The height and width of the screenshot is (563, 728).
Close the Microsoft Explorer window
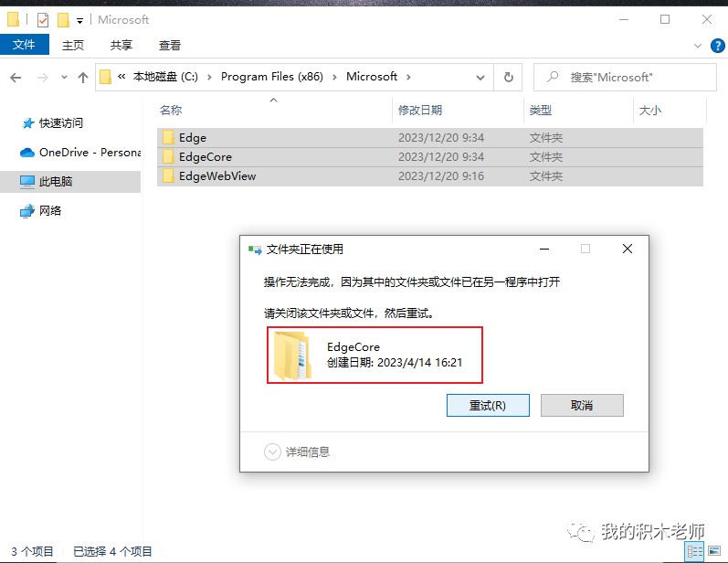(x=707, y=19)
